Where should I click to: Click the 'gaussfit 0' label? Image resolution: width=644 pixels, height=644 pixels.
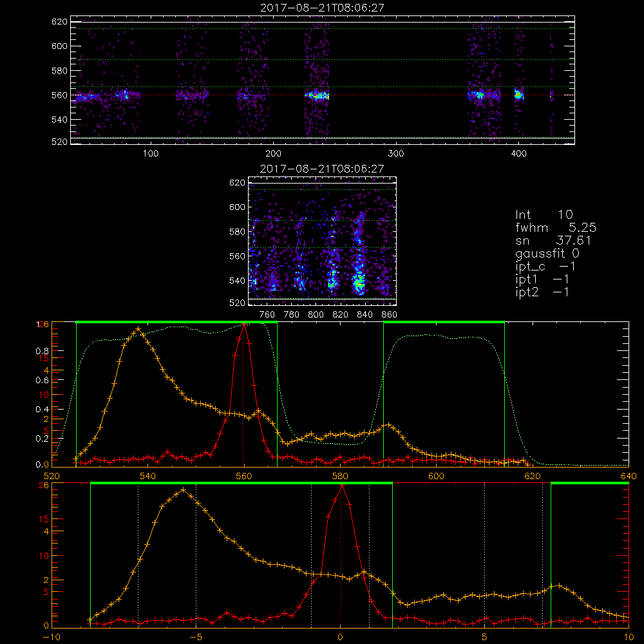(x=547, y=253)
